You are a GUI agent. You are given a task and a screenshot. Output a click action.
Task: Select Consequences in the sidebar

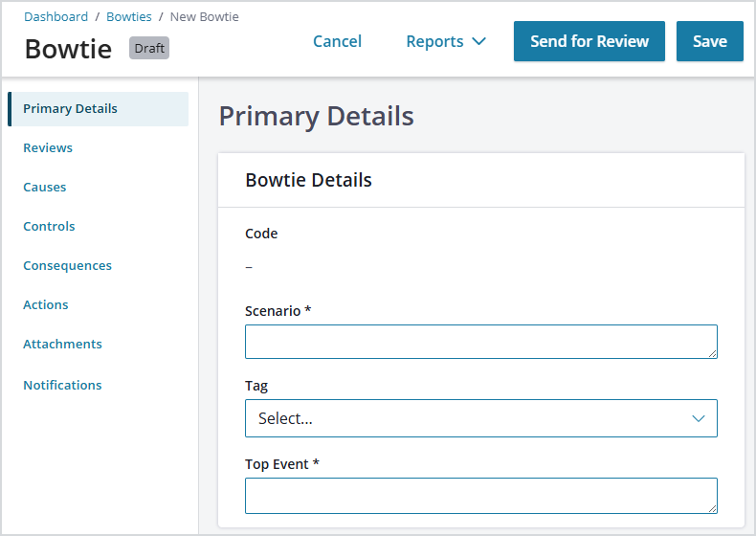[x=67, y=266]
